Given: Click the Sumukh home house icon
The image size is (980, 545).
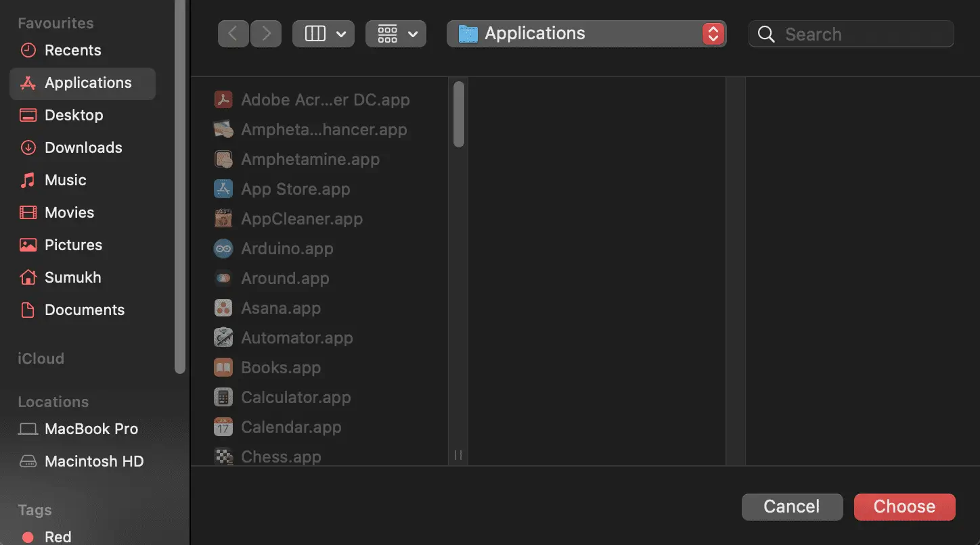Looking at the screenshot, I should click(x=28, y=278).
